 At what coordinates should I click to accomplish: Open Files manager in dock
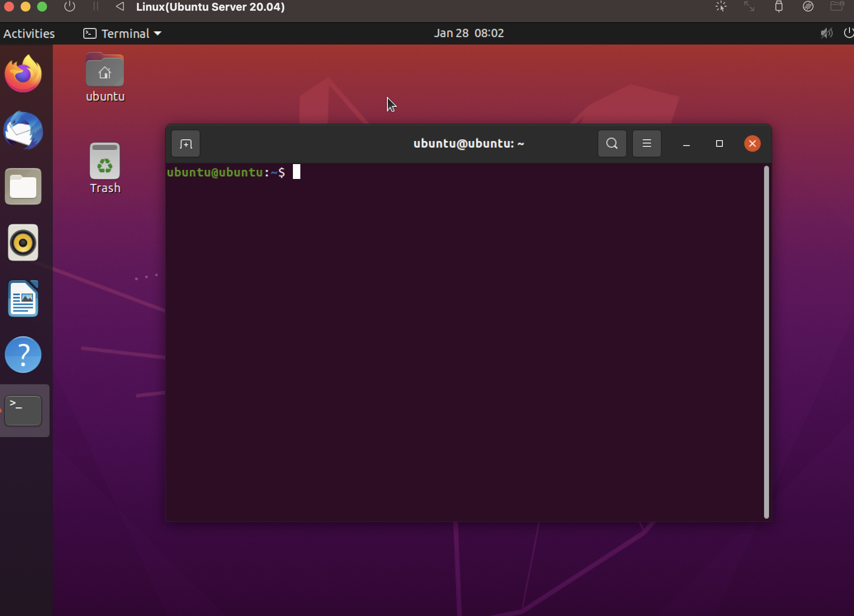[x=23, y=186]
